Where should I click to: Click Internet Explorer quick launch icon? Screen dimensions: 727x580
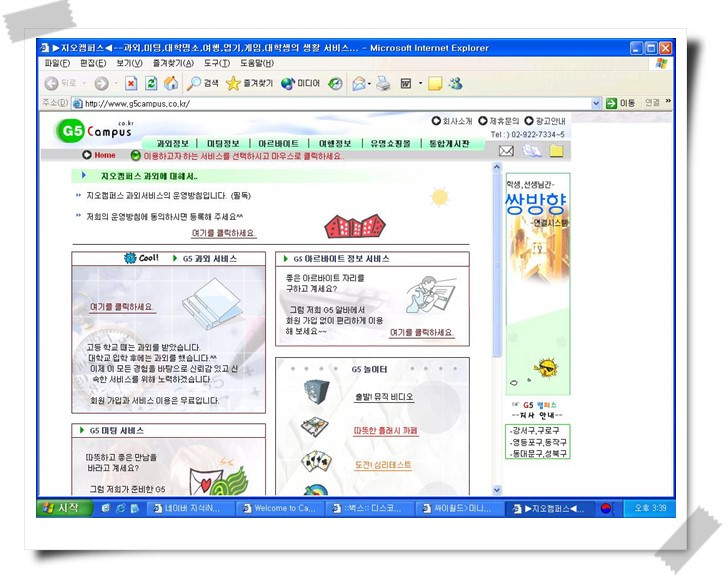(120, 508)
